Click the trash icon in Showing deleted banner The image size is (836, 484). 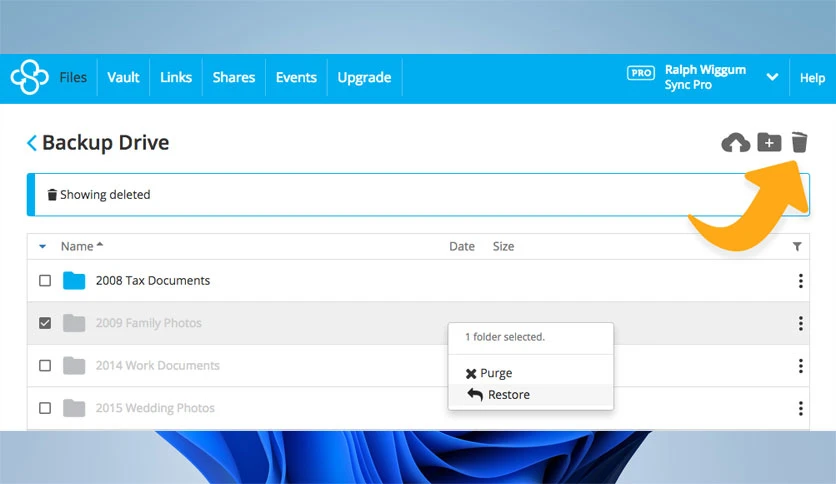(52, 195)
